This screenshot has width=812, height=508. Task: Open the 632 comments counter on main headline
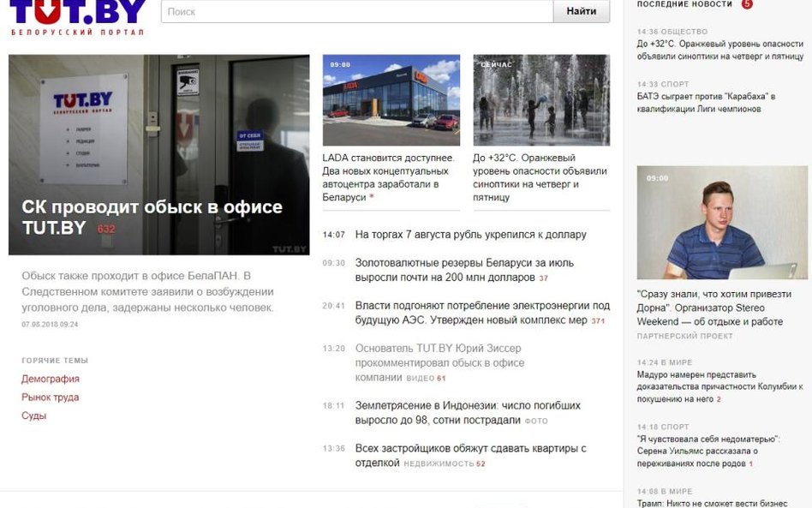(106, 229)
